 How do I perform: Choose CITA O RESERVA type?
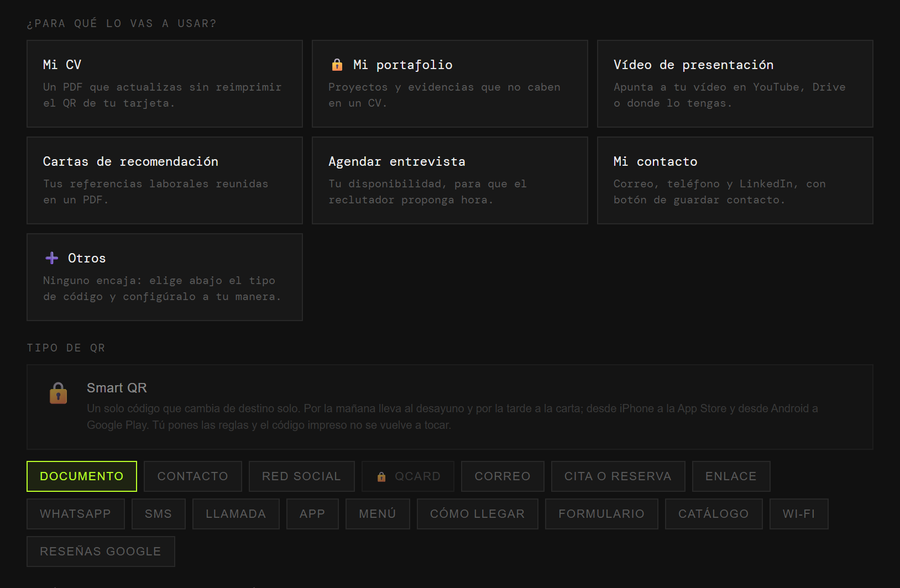tap(618, 476)
